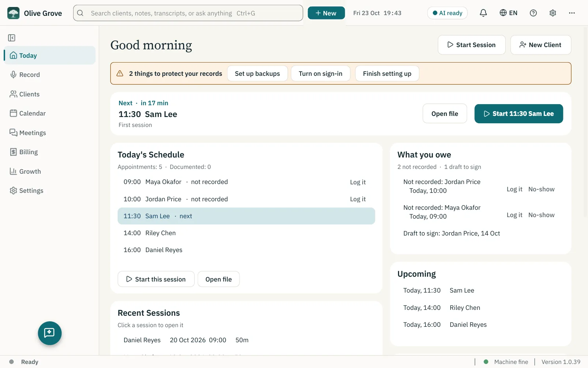Click into the global search field

coord(188,13)
